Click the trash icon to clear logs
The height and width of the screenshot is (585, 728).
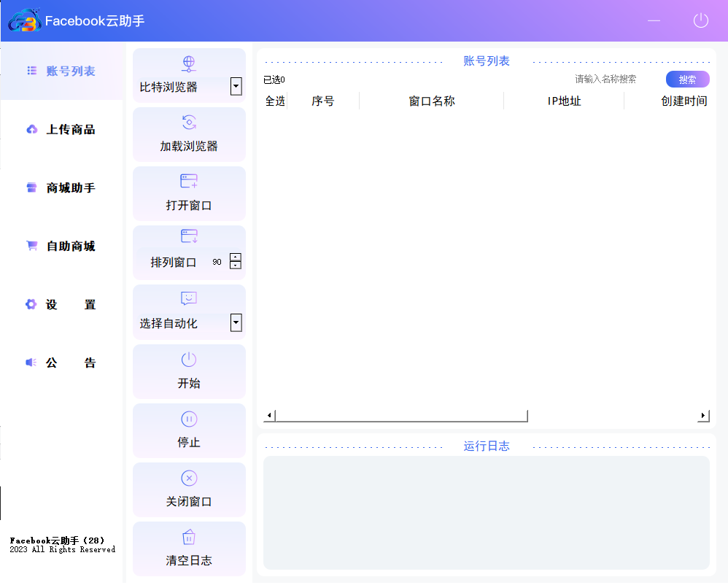click(x=189, y=538)
